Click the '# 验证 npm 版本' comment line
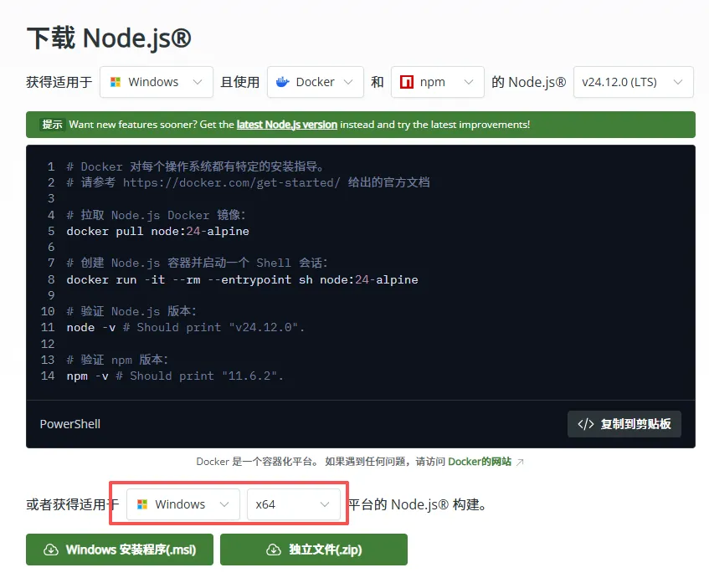709x588 pixels. (x=117, y=360)
